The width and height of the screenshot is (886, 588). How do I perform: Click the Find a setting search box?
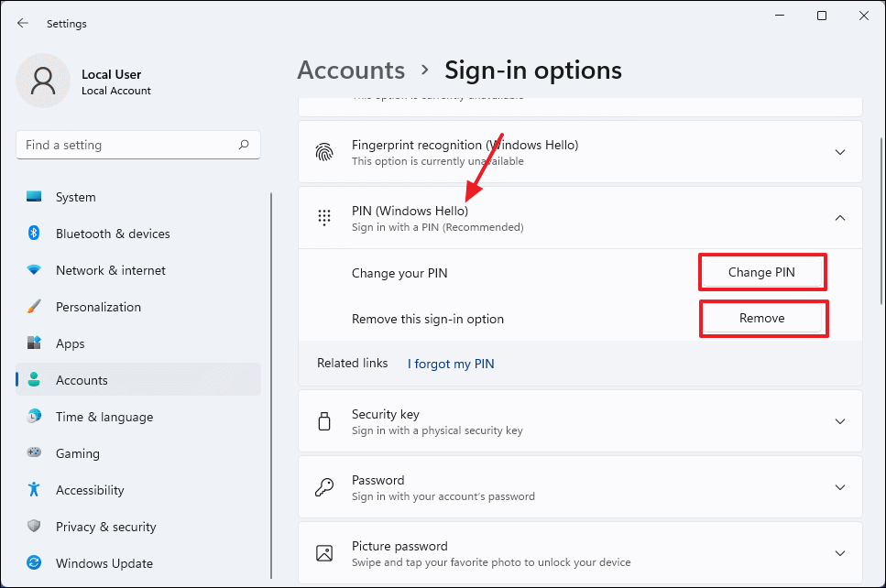[137, 145]
